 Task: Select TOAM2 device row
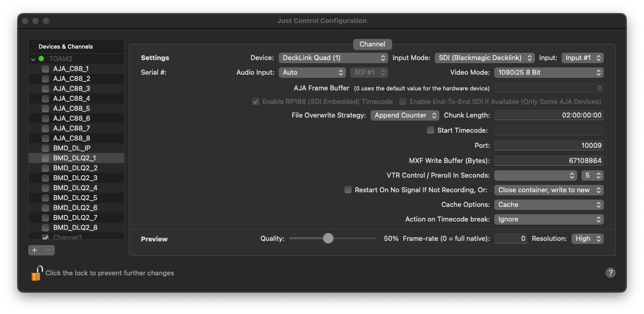click(x=76, y=59)
